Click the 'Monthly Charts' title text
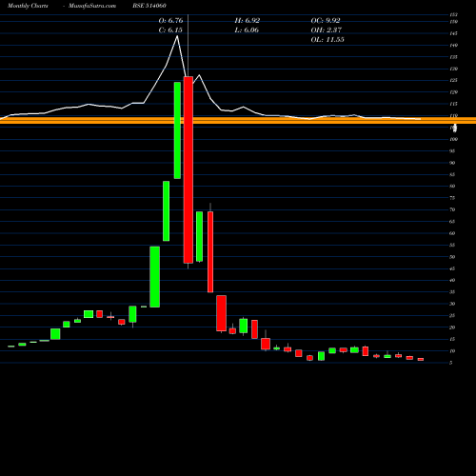Viewport: 476px width, 476px height. 28,6
